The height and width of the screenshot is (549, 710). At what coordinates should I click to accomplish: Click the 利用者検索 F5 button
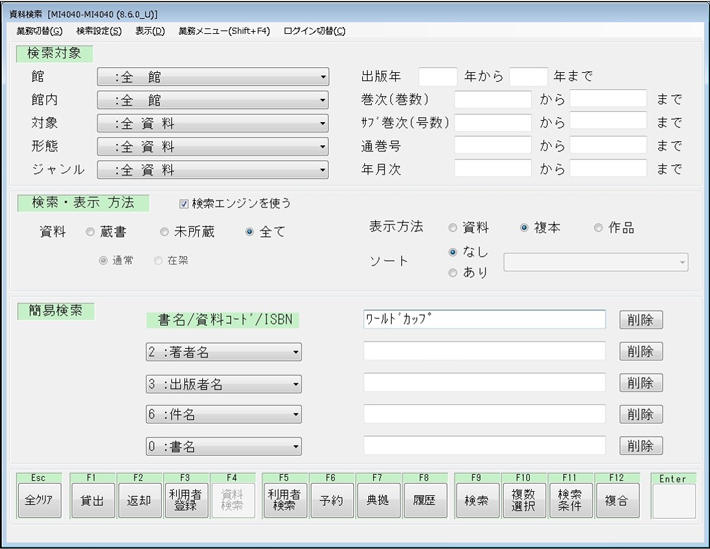coord(285,501)
